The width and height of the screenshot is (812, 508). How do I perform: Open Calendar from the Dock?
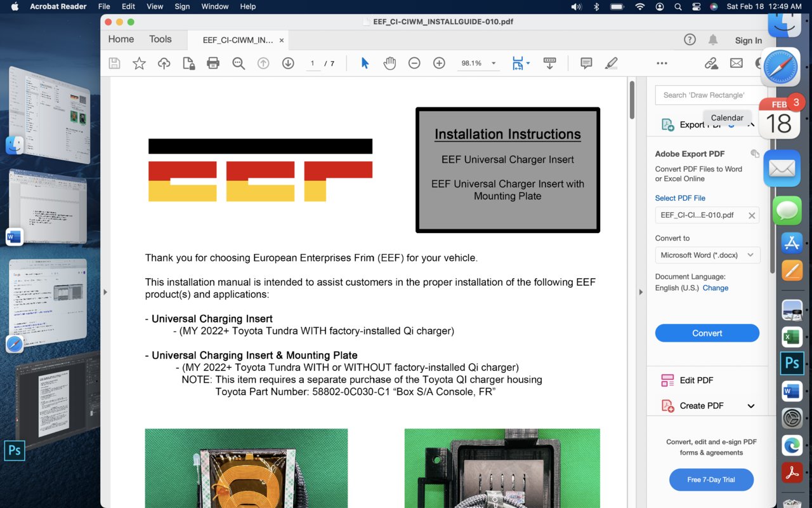click(779, 119)
